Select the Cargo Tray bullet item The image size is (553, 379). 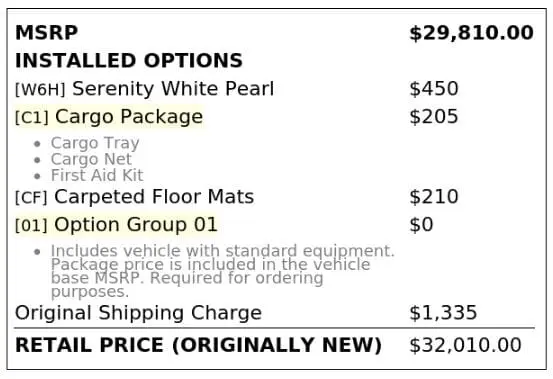coord(95,143)
